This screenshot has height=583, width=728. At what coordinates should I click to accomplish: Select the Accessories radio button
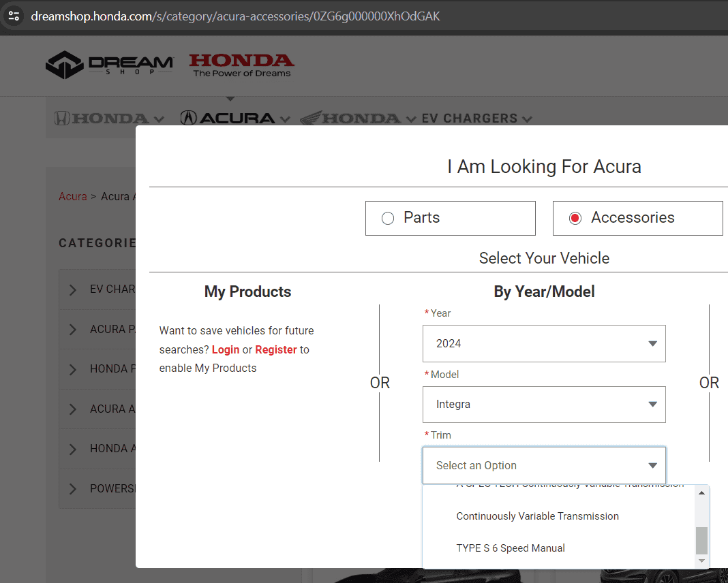[x=574, y=217]
